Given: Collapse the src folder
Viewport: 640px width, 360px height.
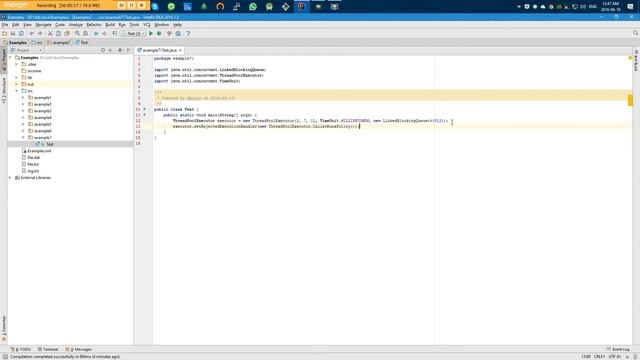Looking at the screenshot, I should pyautogui.click(x=17, y=91).
